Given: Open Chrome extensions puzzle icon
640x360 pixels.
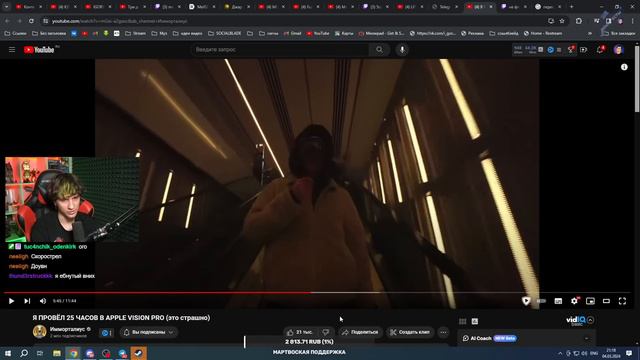Looking at the screenshot, I should click(x=579, y=21).
